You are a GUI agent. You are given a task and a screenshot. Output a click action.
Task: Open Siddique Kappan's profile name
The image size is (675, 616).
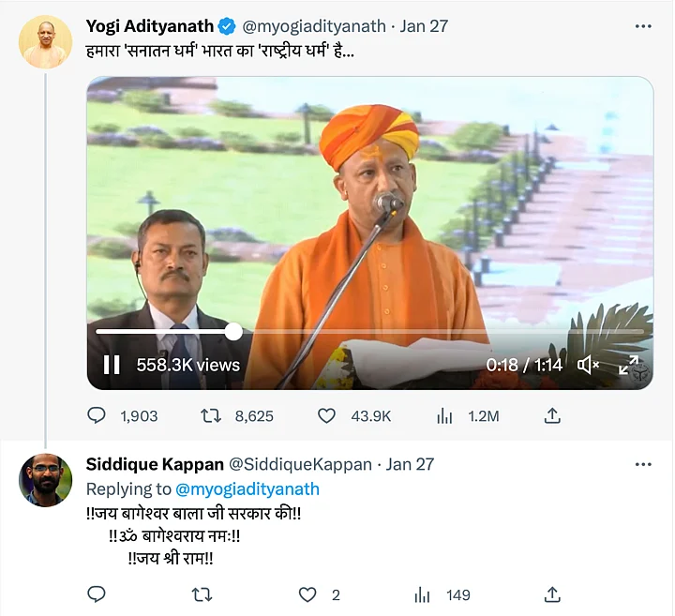point(155,464)
